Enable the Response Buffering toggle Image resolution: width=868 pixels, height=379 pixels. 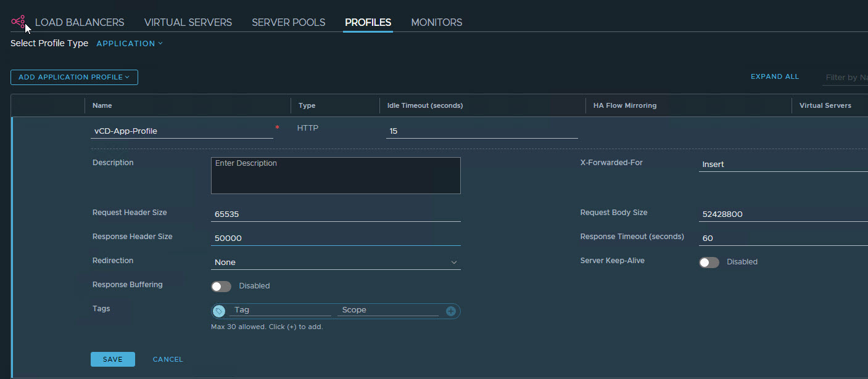[221, 287]
